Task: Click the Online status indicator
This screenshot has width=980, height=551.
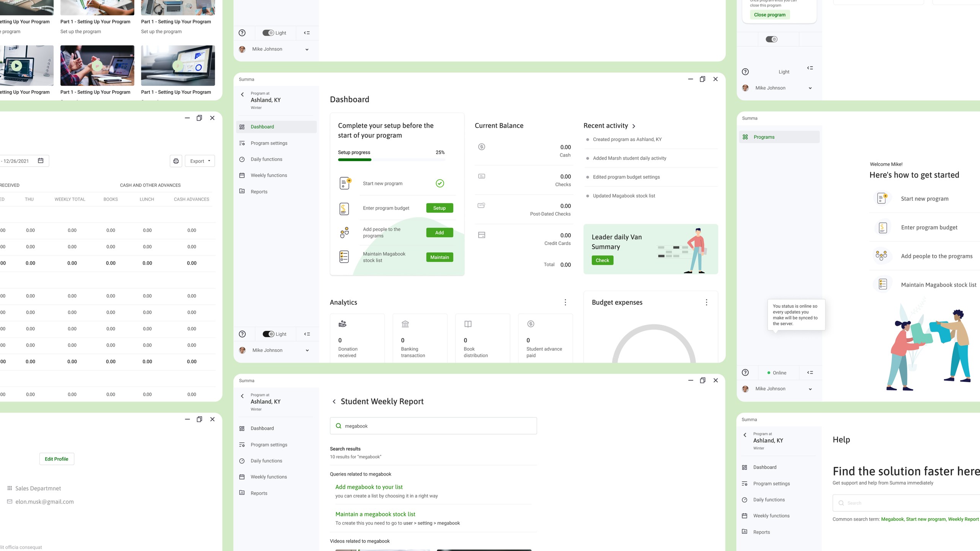Action: [x=777, y=373]
